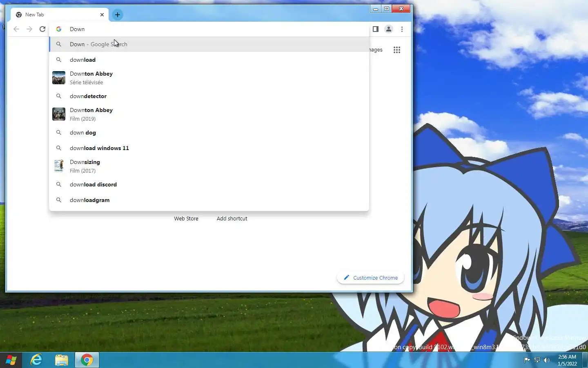Open the Windows Start button
This screenshot has width=588, height=368.
(x=11, y=360)
